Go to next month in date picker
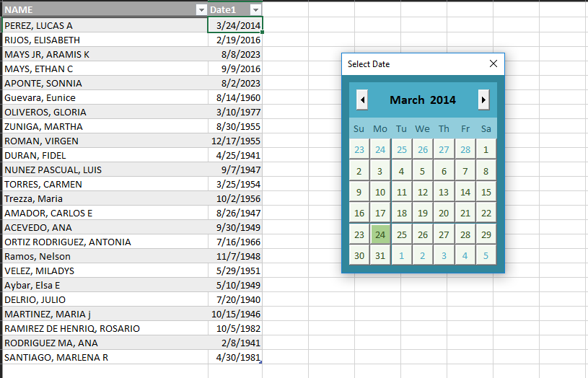588x378 pixels. 483,100
